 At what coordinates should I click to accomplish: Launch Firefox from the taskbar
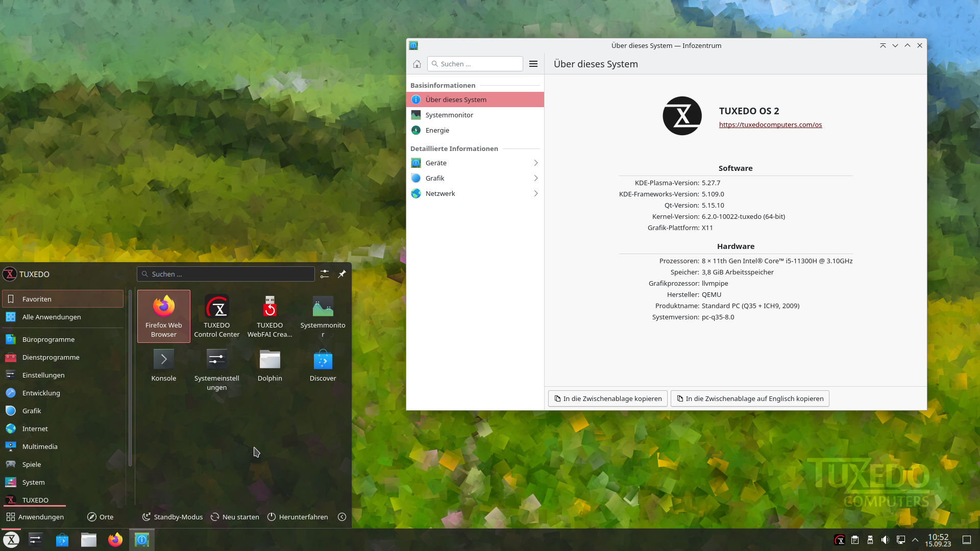(115, 540)
